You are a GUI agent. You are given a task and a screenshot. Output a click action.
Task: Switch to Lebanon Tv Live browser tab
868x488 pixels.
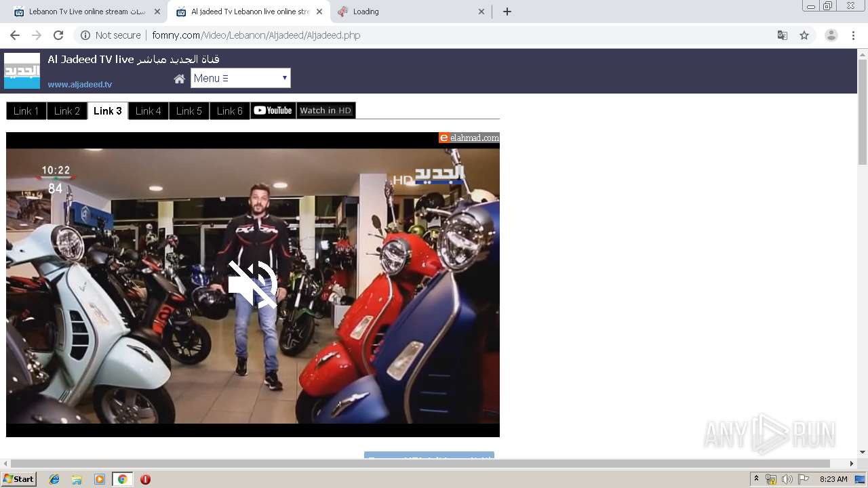[87, 12]
